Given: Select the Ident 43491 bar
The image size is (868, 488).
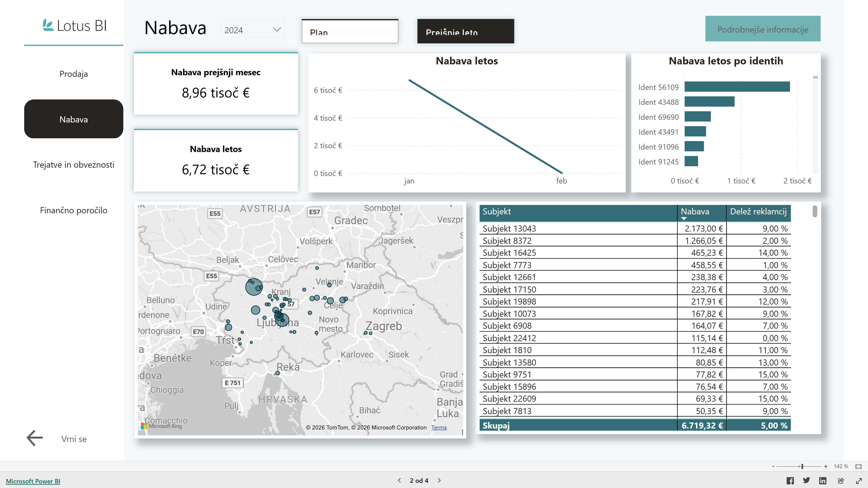Looking at the screenshot, I should coord(695,131).
